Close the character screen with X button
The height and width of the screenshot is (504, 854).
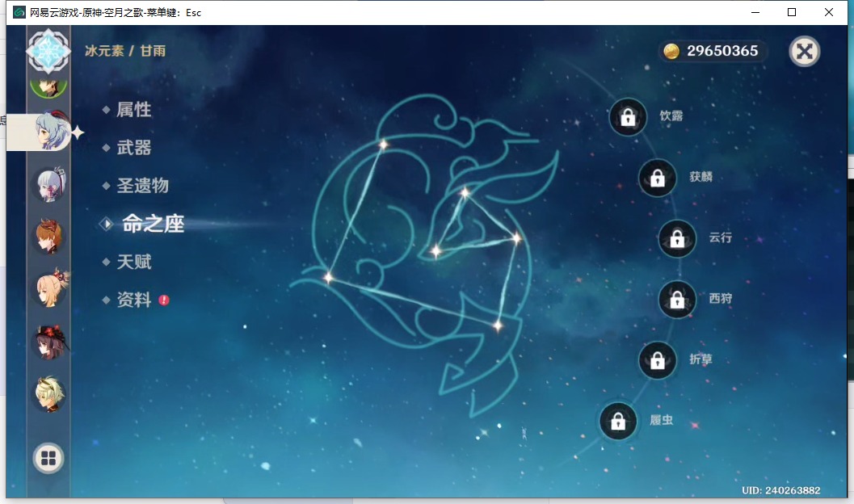(x=805, y=52)
